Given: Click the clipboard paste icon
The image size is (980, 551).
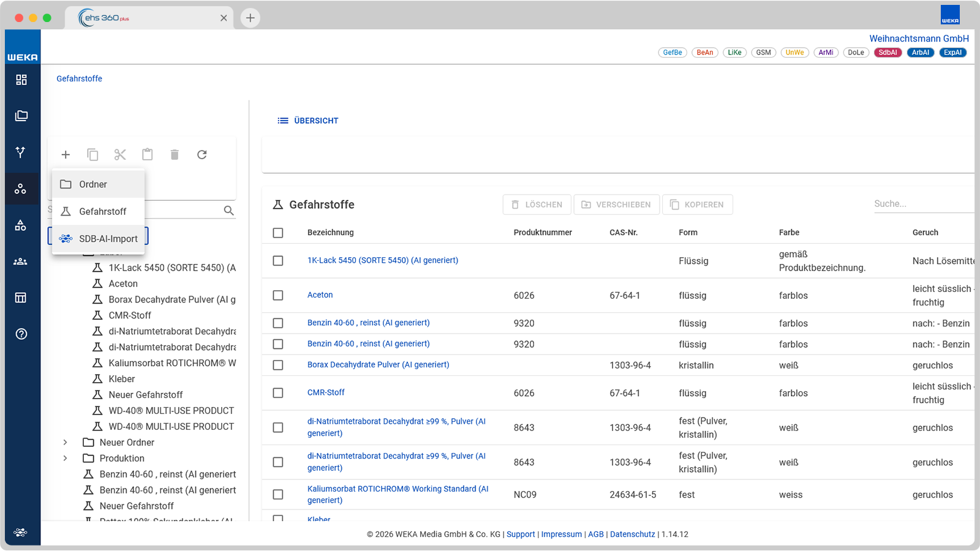Looking at the screenshot, I should (148, 154).
